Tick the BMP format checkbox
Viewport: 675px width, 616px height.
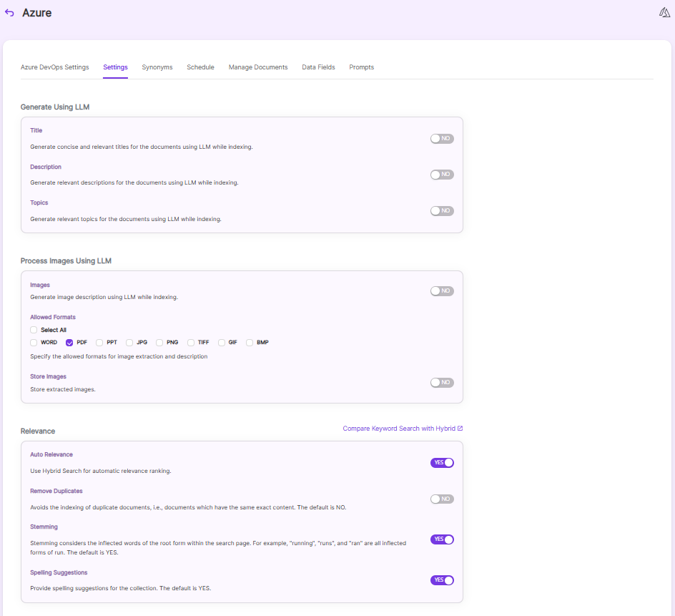[x=250, y=343]
